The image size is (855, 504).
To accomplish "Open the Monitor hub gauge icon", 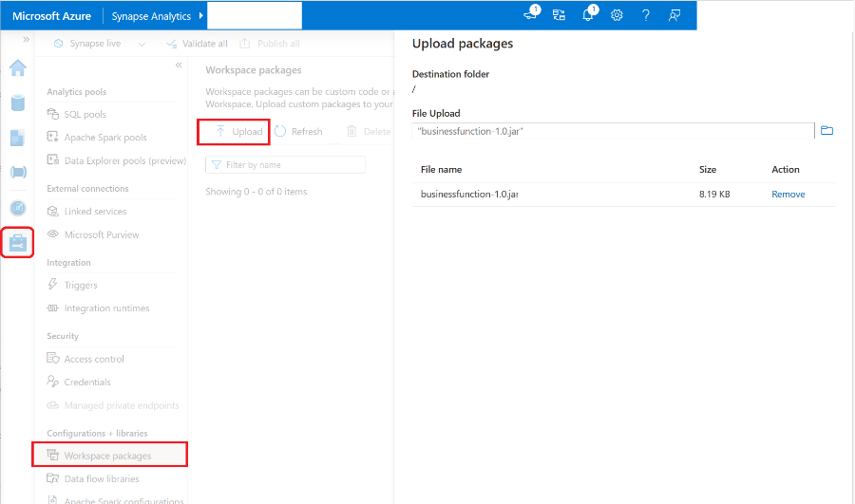I will point(17,208).
